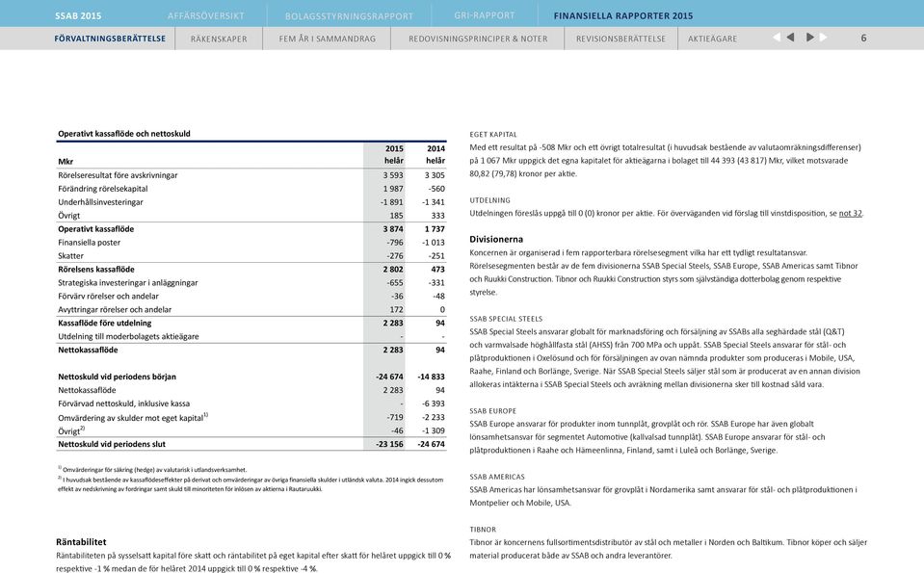Click the table title 'Operativt kassaflöde och nettoskuld'

point(124,134)
